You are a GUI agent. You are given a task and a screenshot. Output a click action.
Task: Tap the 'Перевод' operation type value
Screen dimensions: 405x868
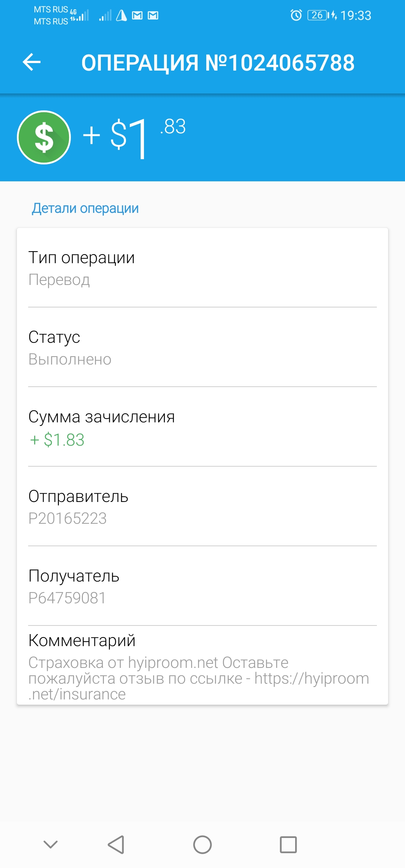click(59, 280)
